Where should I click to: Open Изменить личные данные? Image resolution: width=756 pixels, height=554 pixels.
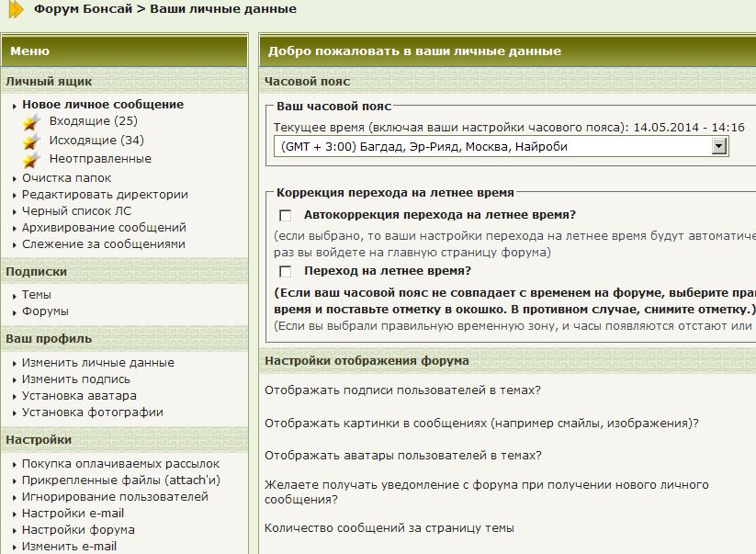click(x=98, y=363)
